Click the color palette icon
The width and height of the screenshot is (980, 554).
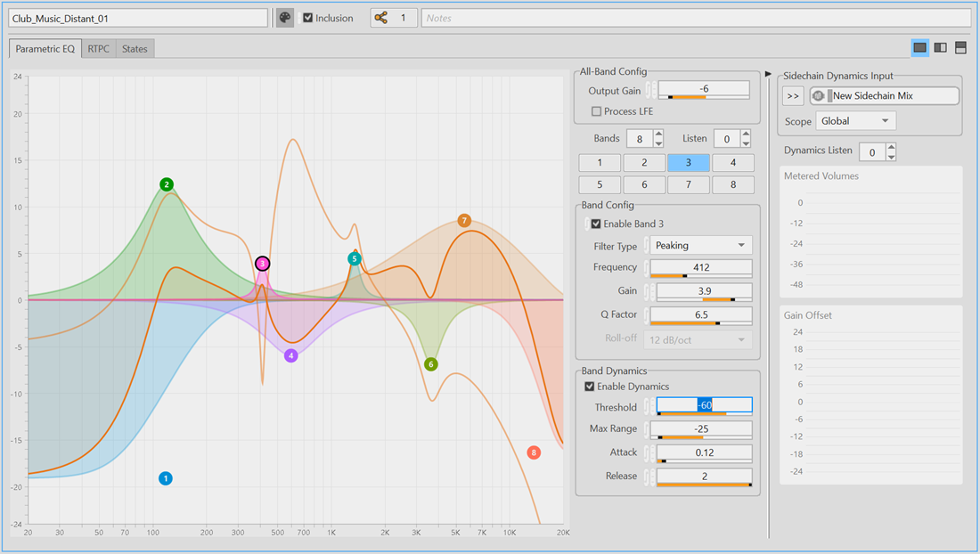285,18
